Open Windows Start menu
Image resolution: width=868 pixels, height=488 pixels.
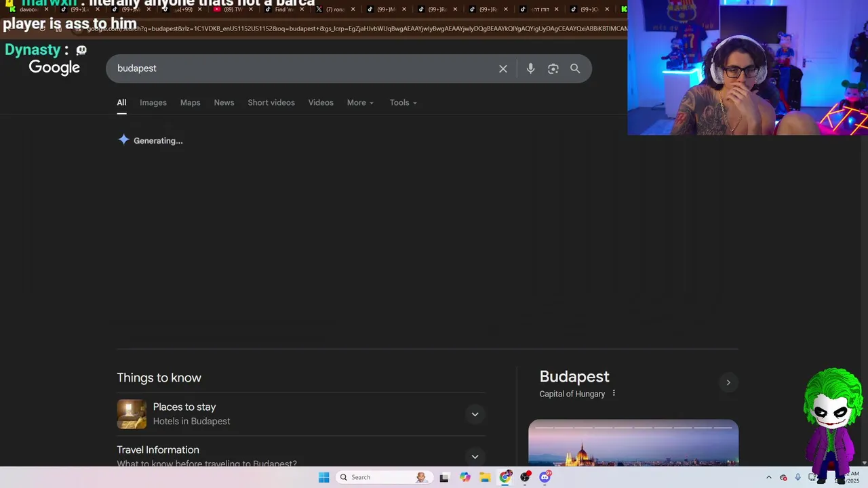[324, 477]
